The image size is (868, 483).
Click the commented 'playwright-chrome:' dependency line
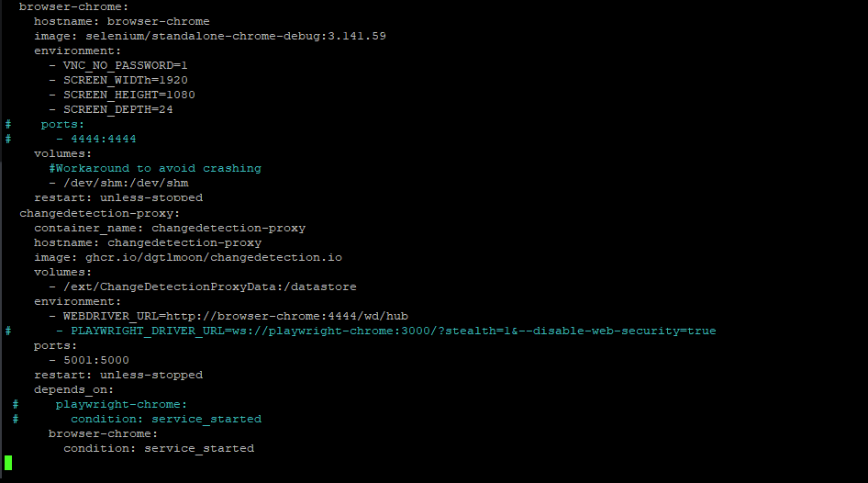[100, 404]
